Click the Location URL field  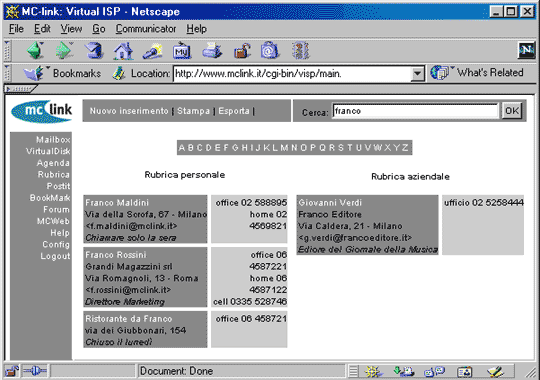[292, 74]
